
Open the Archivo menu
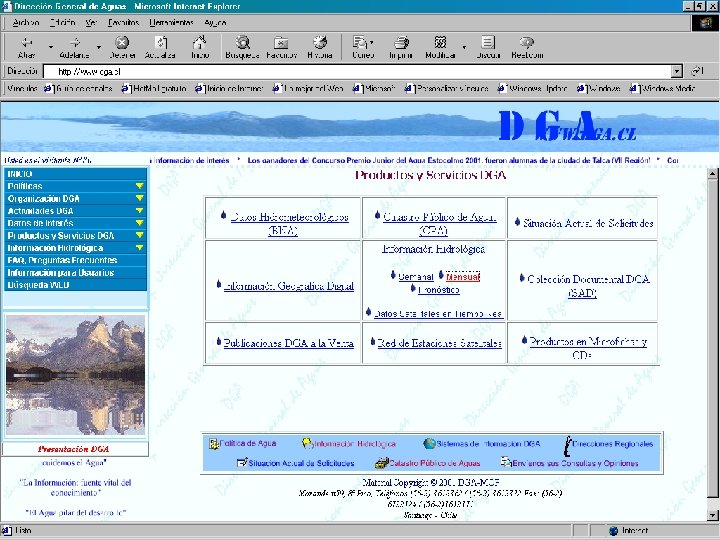(26, 22)
